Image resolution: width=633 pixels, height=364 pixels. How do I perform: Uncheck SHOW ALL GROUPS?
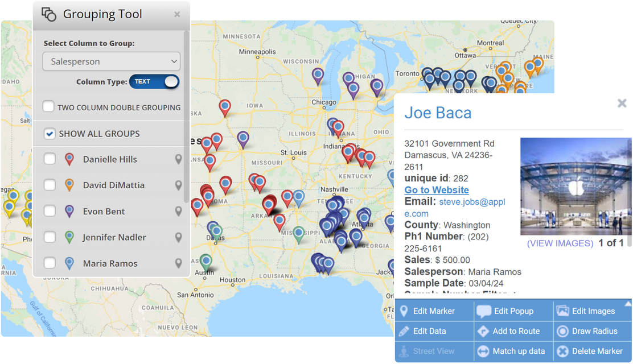click(x=48, y=134)
